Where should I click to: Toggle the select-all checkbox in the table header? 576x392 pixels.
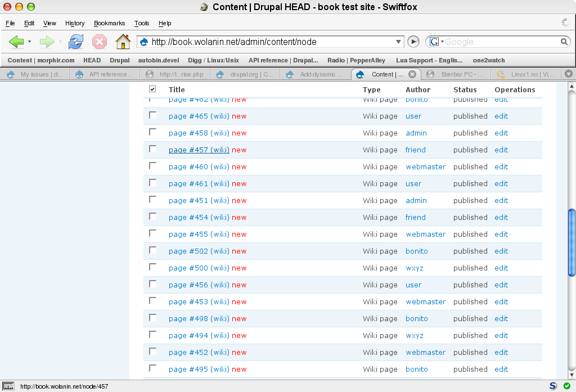(152, 88)
